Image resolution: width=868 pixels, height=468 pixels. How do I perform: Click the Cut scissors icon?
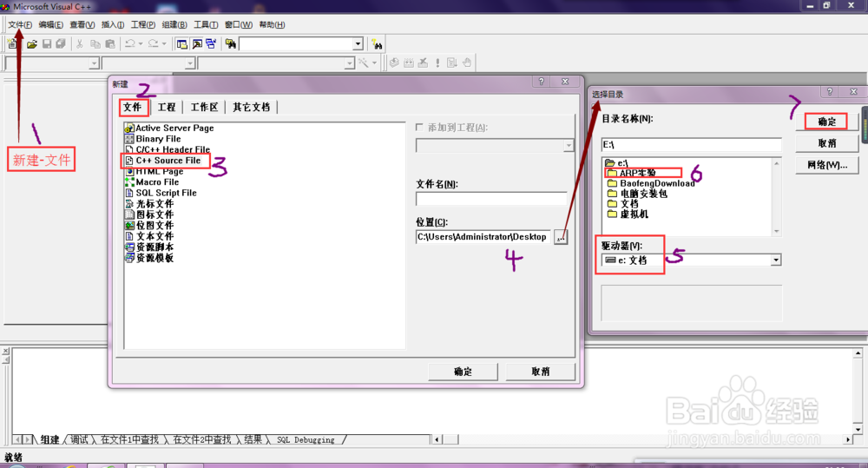tap(80, 43)
